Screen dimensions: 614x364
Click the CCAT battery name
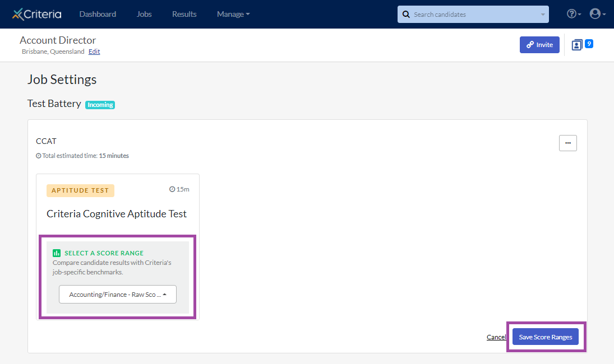point(46,141)
